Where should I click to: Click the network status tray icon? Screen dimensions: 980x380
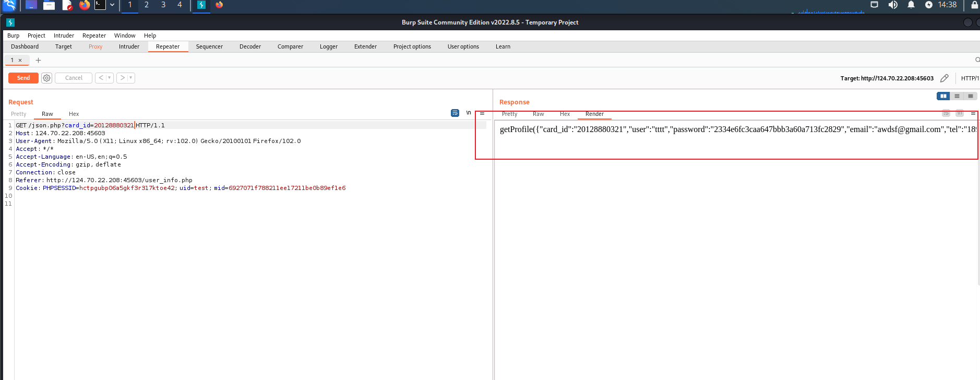875,5
